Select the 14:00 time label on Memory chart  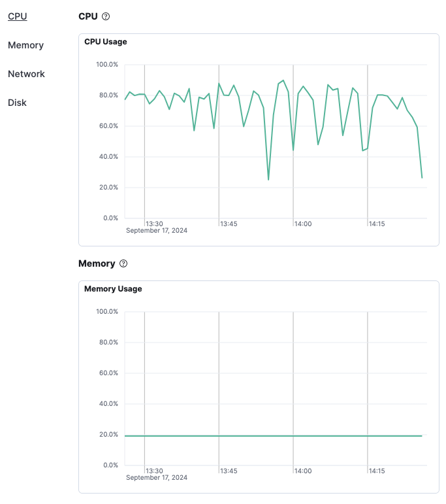tap(303, 471)
